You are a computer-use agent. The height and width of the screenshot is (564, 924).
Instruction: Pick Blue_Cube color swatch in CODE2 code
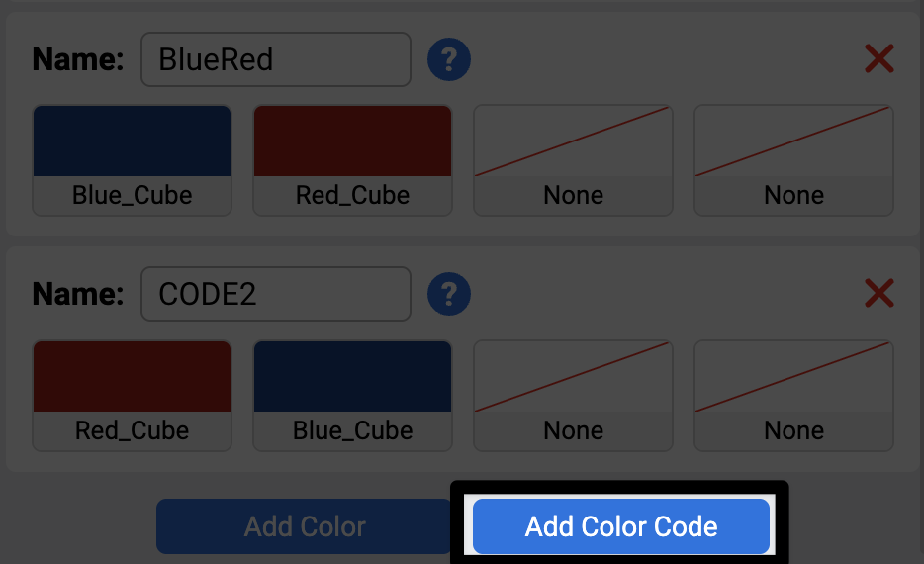(353, 377)
